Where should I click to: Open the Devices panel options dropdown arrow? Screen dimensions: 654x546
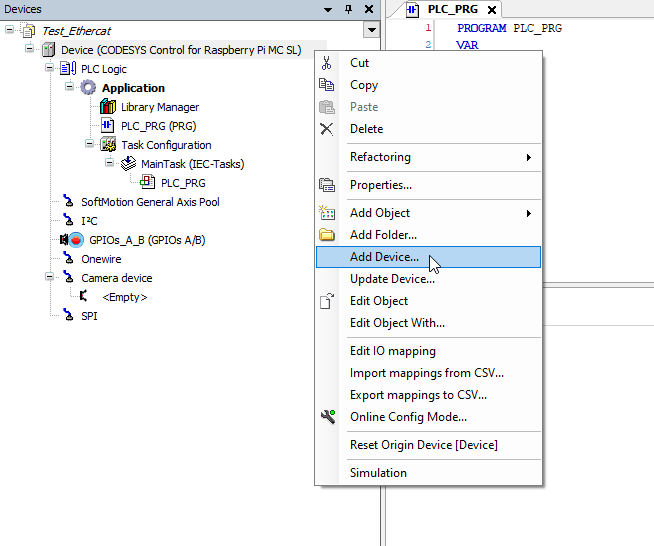pos(328,9)
